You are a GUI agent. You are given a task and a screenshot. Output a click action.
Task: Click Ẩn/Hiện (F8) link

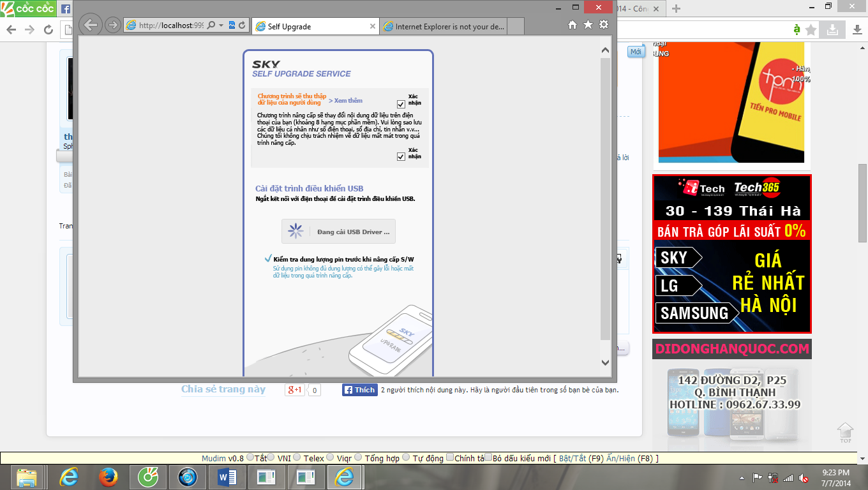click(x=629, y=458)
